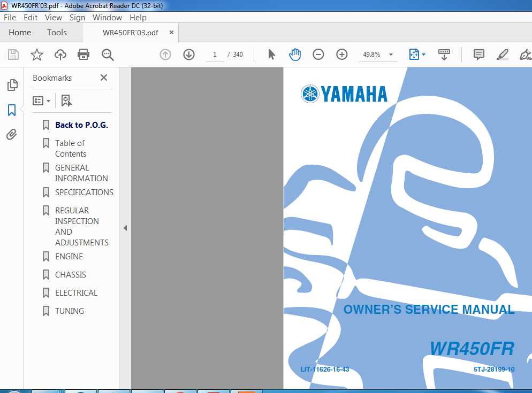Open the Sign menu
This screenshot has width=532, height=393.
tap(78, 18)
